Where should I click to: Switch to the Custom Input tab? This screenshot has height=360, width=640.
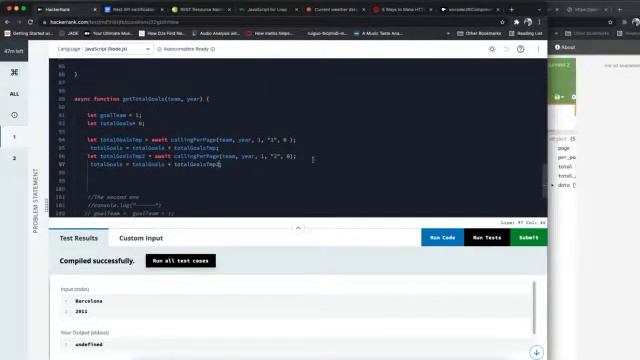pyautogui.click(x=141, y=238)
